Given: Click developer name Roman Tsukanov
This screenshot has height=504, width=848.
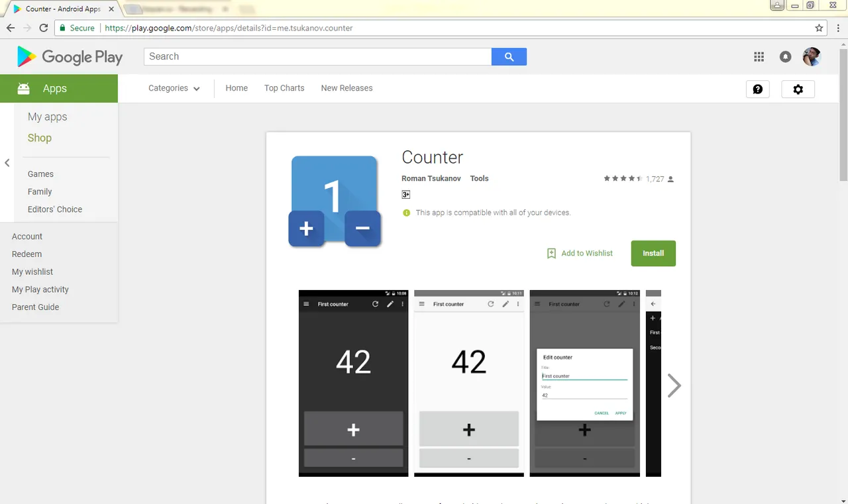Looking at the screenshot, I should (x=431, y=179).
